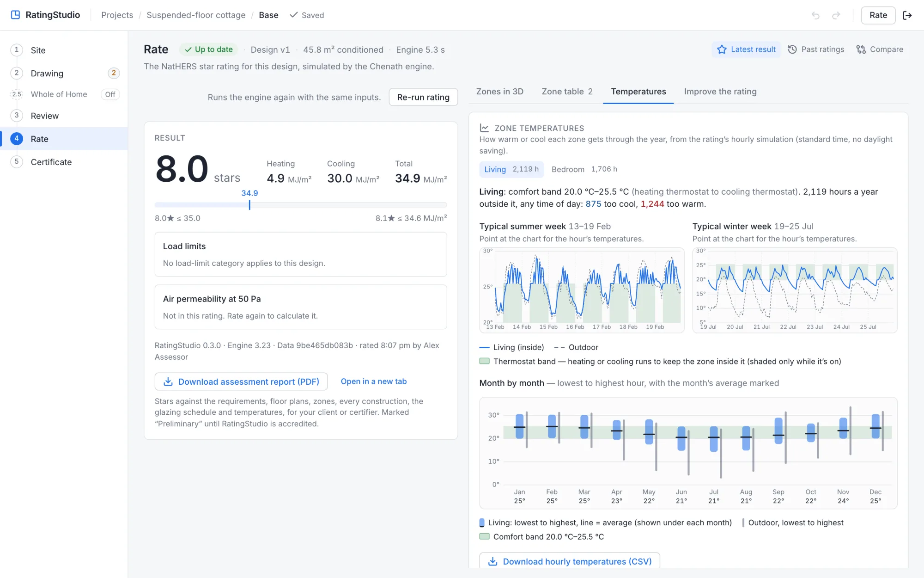Click the download icon for assessment report

click(x=168, y=381)
